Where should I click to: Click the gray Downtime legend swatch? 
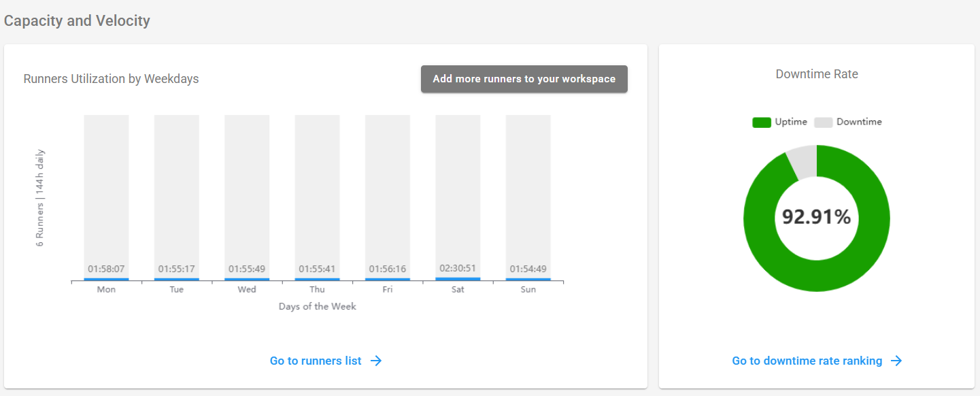(824, 122)
